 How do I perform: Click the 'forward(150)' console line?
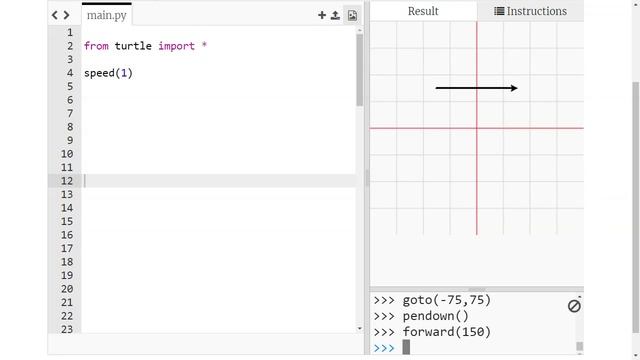[x=447, y=332]
